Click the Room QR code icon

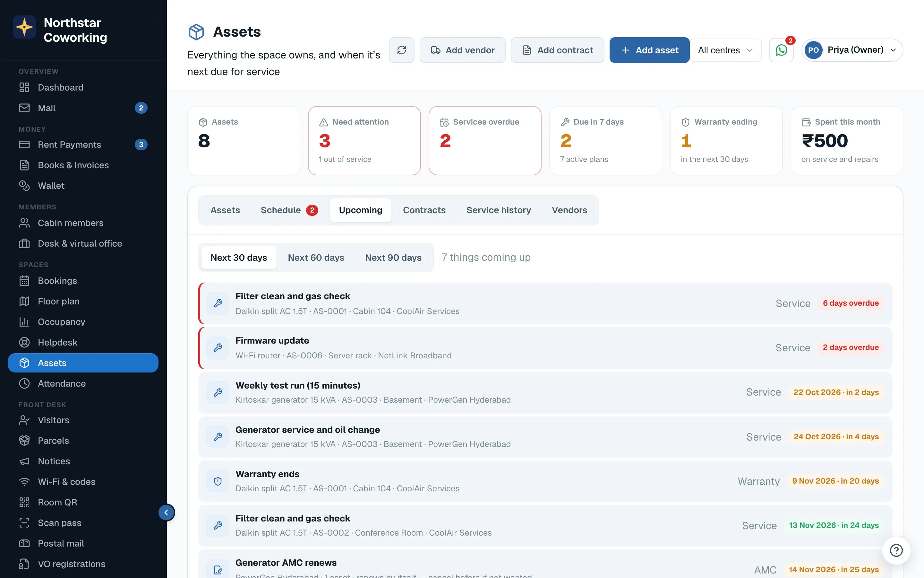[24, 502]
